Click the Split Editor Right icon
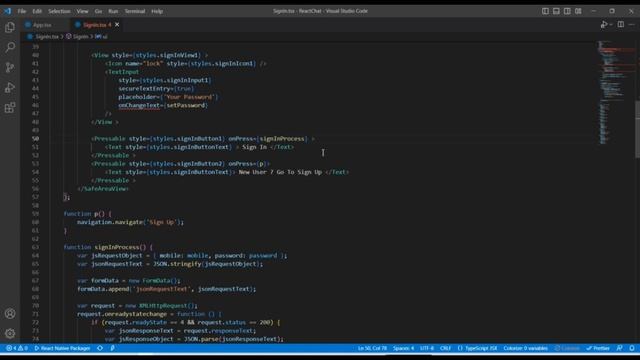The width and height of the screenshot is (640, 360). 621,24
